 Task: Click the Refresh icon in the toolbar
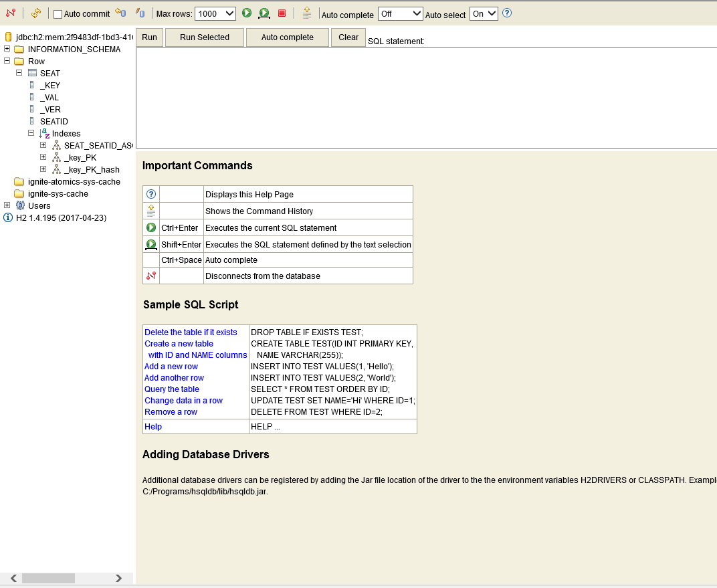point(36,13)
